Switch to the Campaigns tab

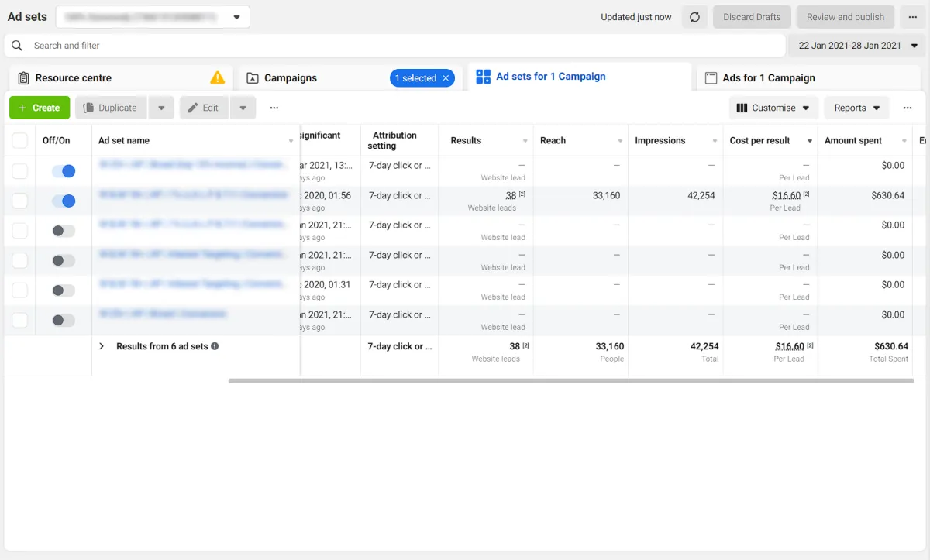pyautogui.click(x=291, y=78)
